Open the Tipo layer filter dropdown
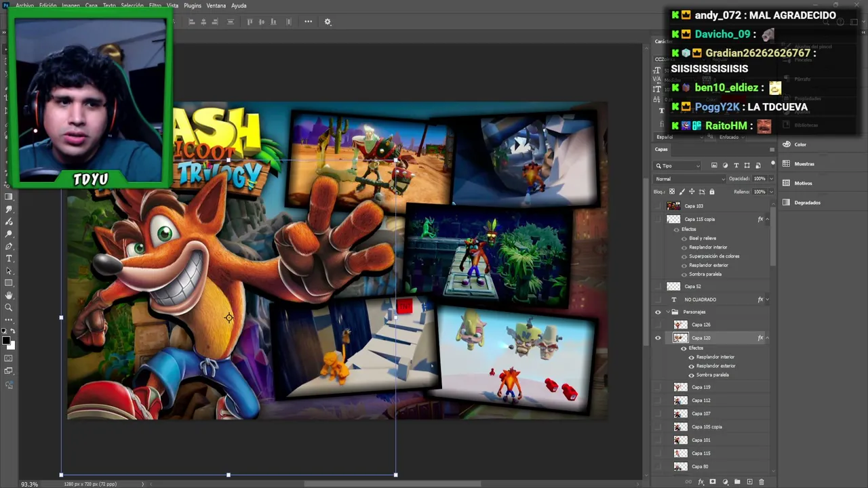 [x=678, y=165]
